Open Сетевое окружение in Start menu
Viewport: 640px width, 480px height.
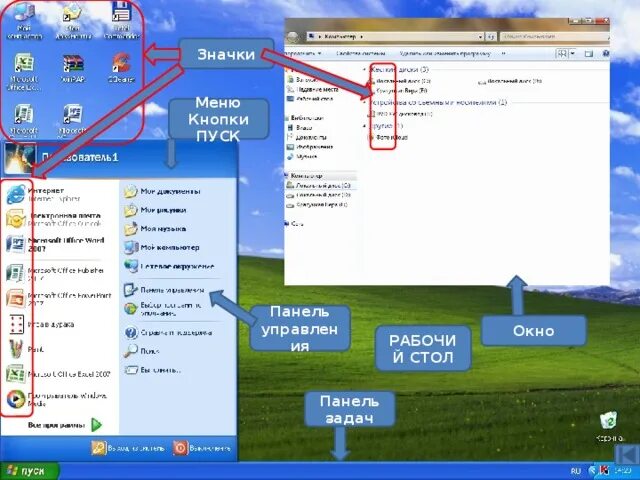(169, 266)
